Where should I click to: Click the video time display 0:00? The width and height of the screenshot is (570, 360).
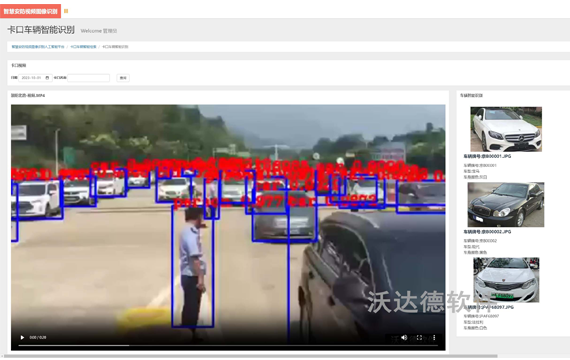point(38,337)
